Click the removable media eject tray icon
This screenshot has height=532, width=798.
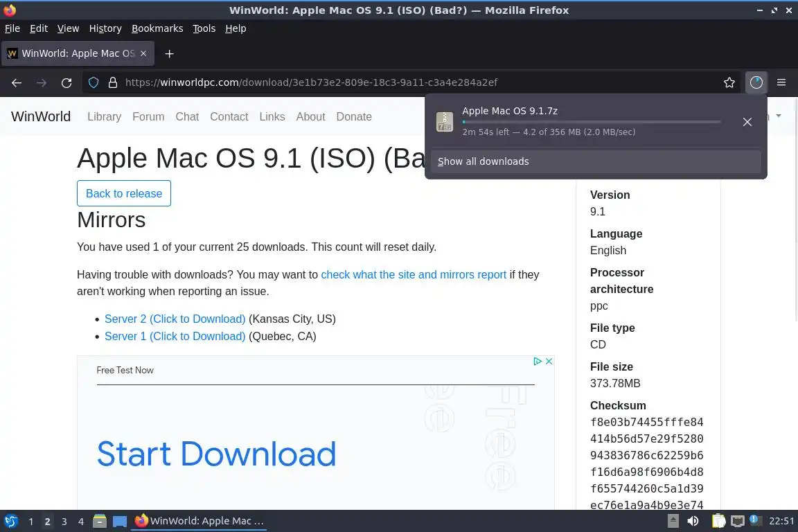tap(673, 521)
